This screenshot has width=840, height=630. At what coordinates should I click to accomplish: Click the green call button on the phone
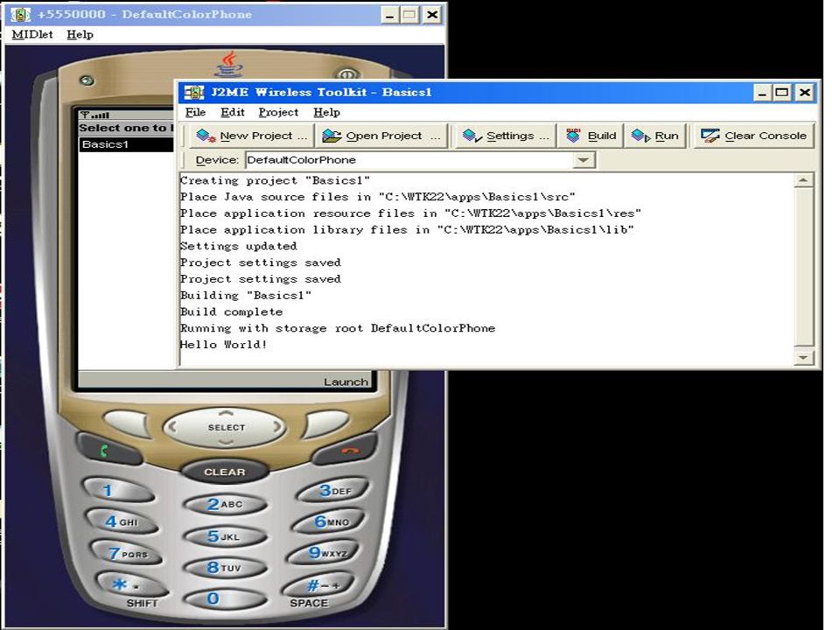[108, 449]
